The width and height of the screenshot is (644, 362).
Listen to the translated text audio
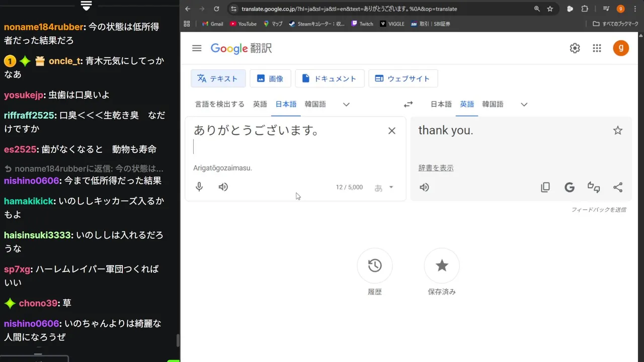point(425,187)
